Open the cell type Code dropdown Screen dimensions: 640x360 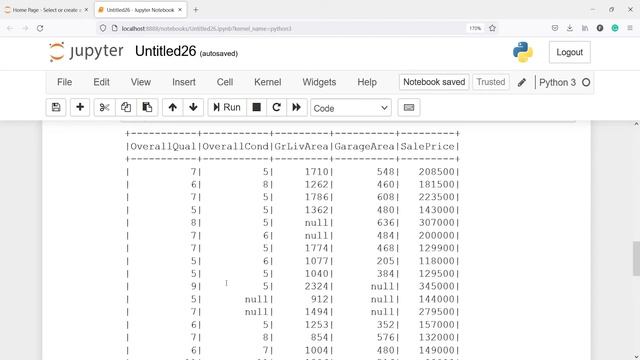pyautogui.click(x=351, y=108)
